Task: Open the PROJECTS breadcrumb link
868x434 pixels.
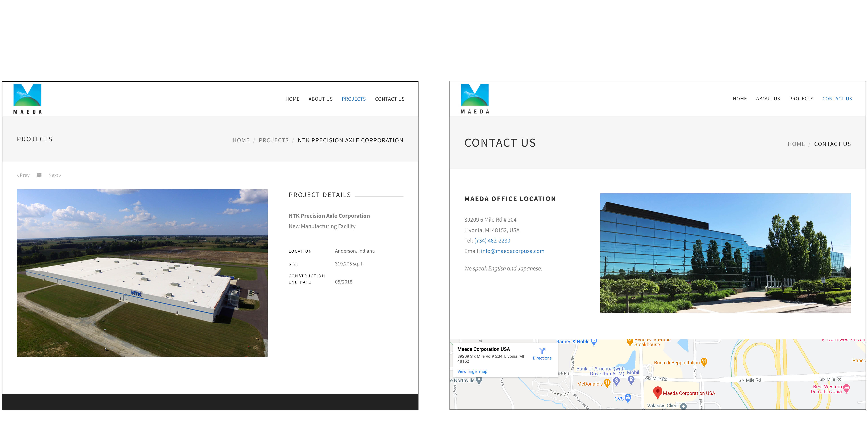Action: (274, 140)
